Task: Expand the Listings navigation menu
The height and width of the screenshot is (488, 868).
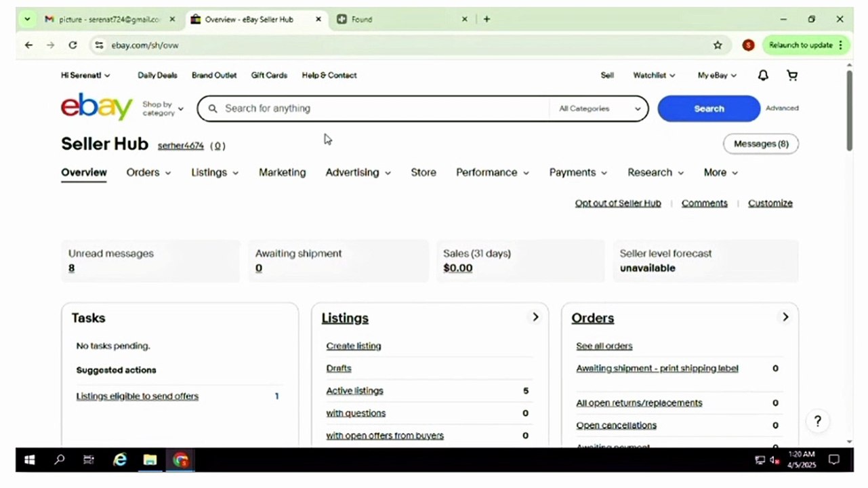Action: [x=215, y=173]
